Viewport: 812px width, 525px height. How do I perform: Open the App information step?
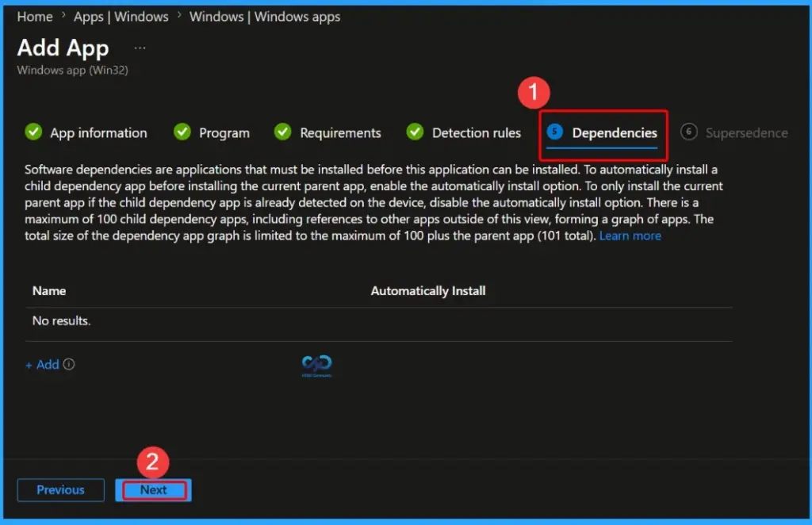[98, 133]
